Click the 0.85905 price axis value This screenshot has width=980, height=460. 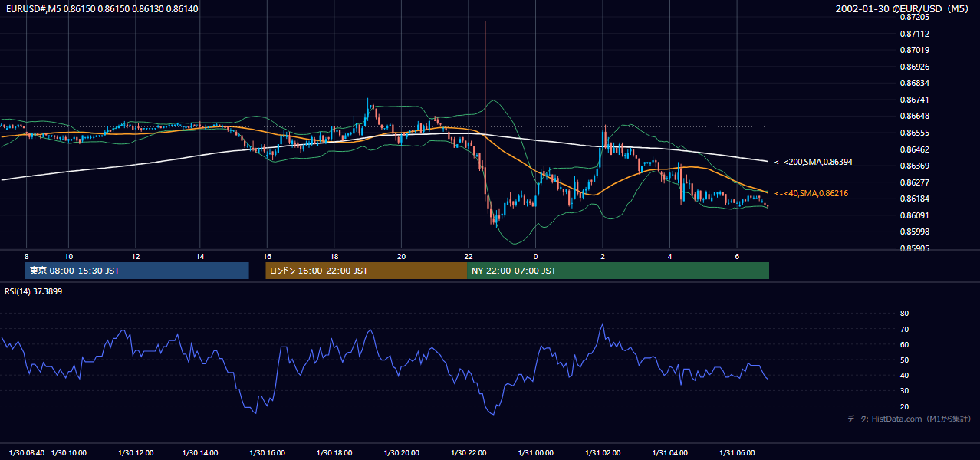coord(914,248)
